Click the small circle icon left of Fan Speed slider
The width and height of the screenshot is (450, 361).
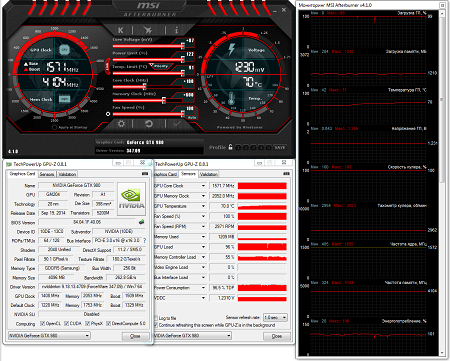point(108,114)
